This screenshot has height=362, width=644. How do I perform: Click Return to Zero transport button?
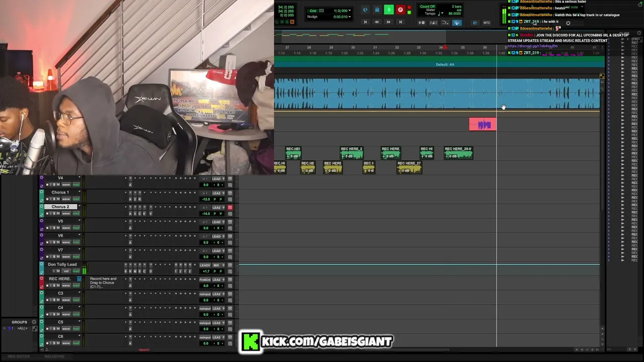(365, 22)
